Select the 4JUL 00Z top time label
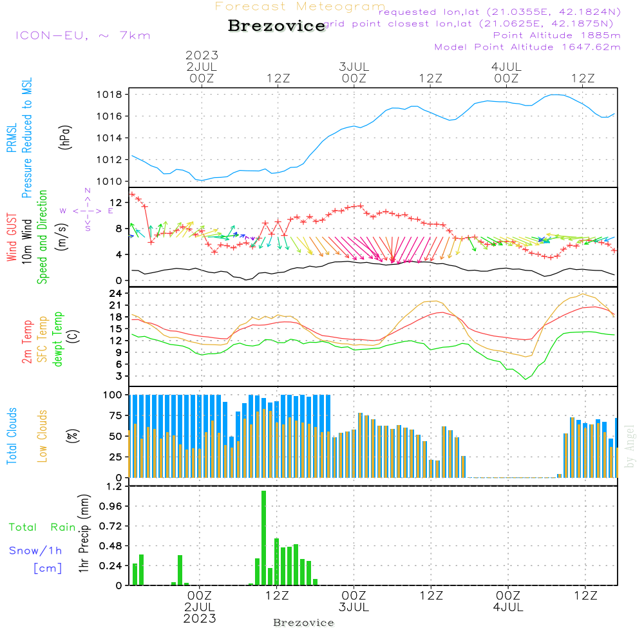Screen dimensions: 644x644 coord(506,72)
